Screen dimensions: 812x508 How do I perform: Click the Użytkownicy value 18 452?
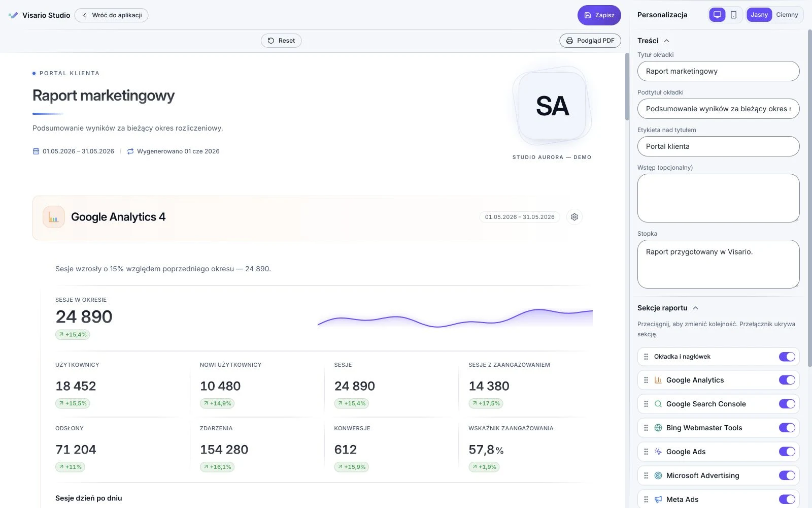point(76,386)
